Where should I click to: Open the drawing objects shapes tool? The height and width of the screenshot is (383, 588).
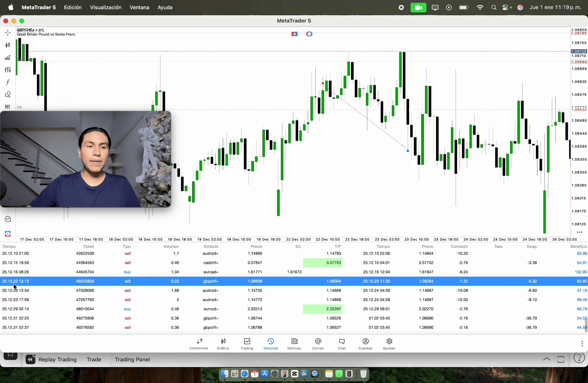[x=8, y=94]
